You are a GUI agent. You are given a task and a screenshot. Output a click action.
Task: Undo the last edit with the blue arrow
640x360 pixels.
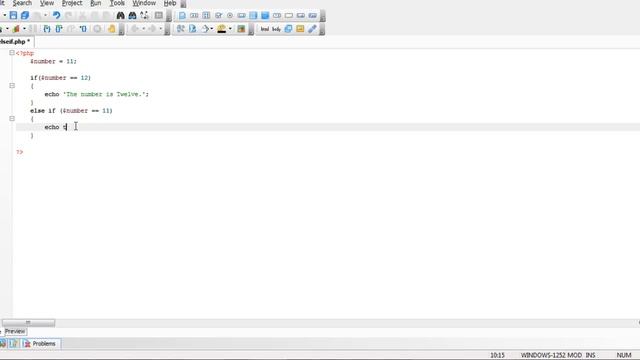point(56,16)
